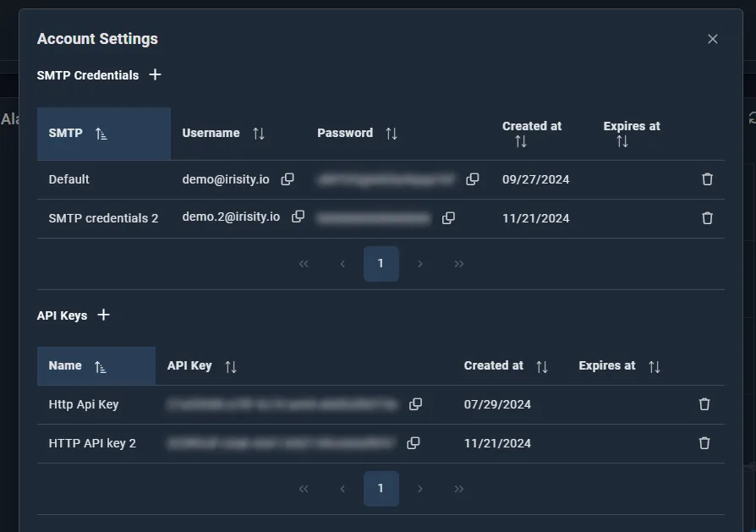Click the demo@irisity.io username text
756x532 pixels.
click(226, 179)
